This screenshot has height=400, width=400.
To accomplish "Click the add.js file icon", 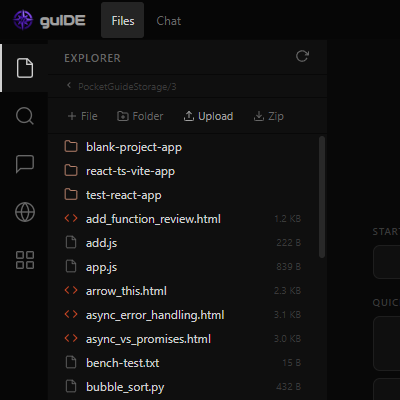I will pos(71,243).
